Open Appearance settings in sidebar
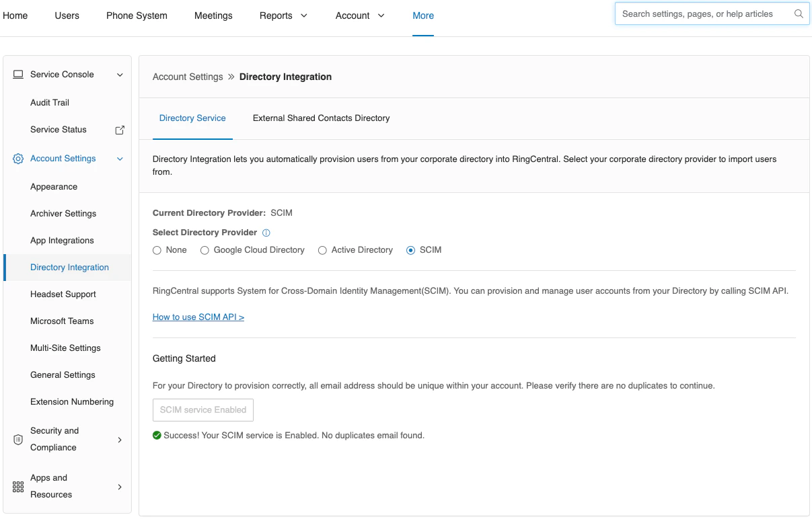 pyautogui.click(x=54, y=187)
